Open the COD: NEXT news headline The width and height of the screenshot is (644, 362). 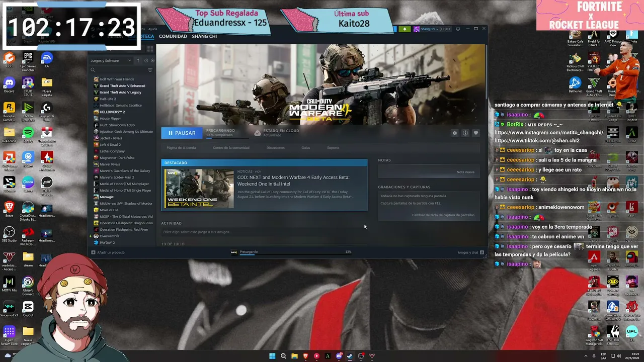[294, 180]
